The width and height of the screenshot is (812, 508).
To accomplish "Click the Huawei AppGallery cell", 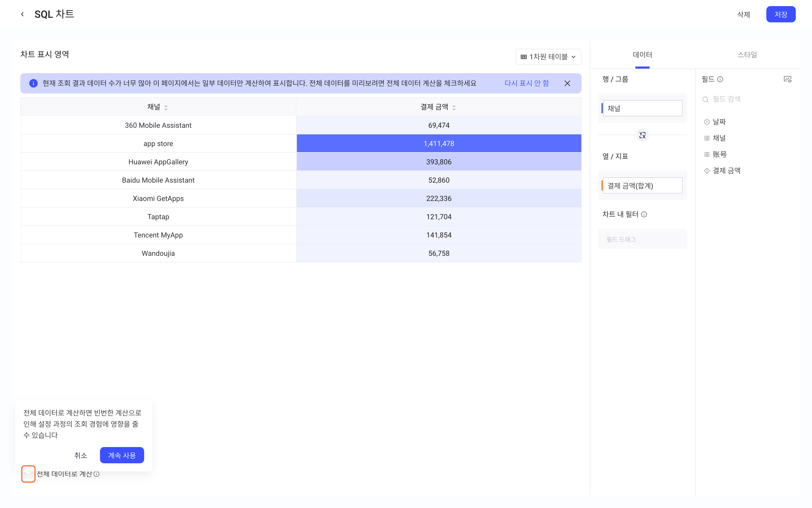I will point(158,162).
